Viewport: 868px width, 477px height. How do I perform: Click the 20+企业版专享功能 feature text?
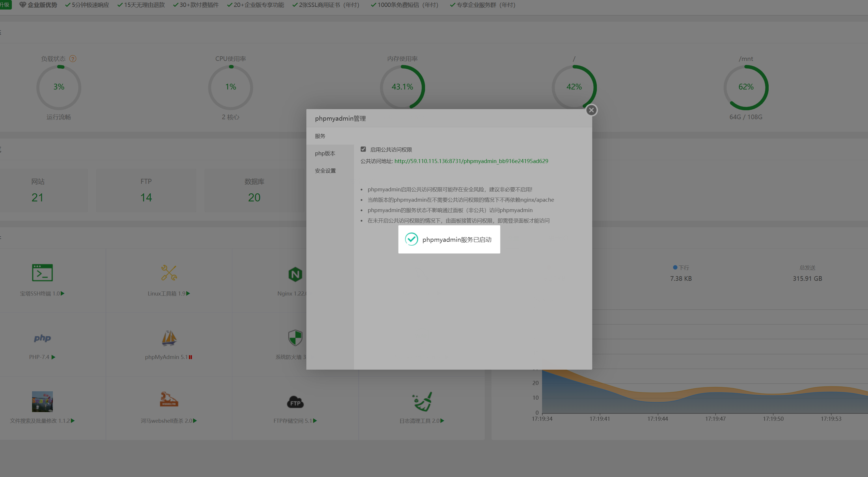point(259,5)
